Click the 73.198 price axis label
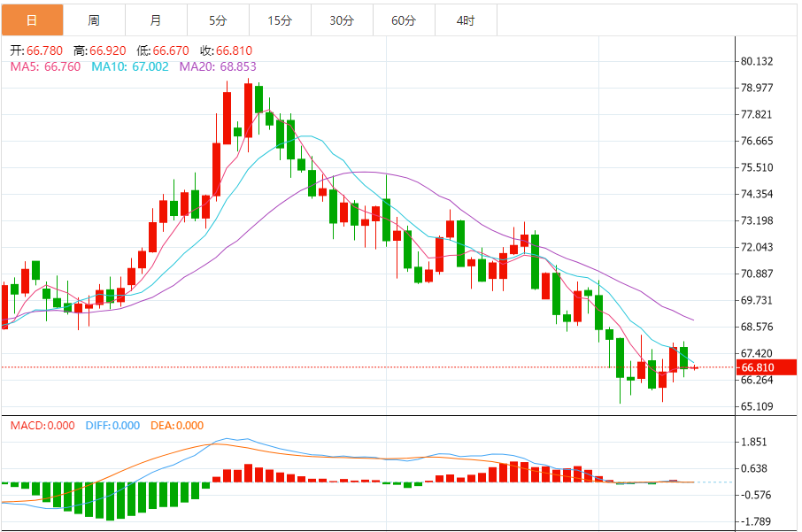The height and width of the screenshot is (532, 802). (757, 221)
